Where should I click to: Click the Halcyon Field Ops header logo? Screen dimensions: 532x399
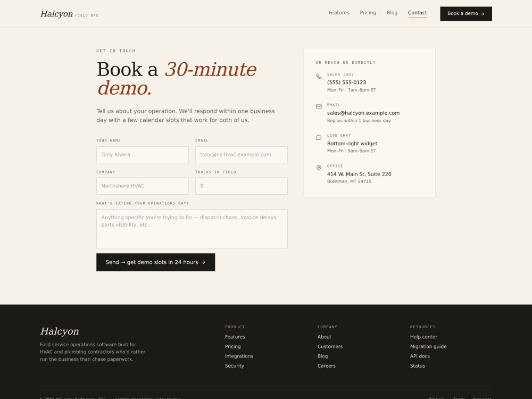[x=69, y=14]
